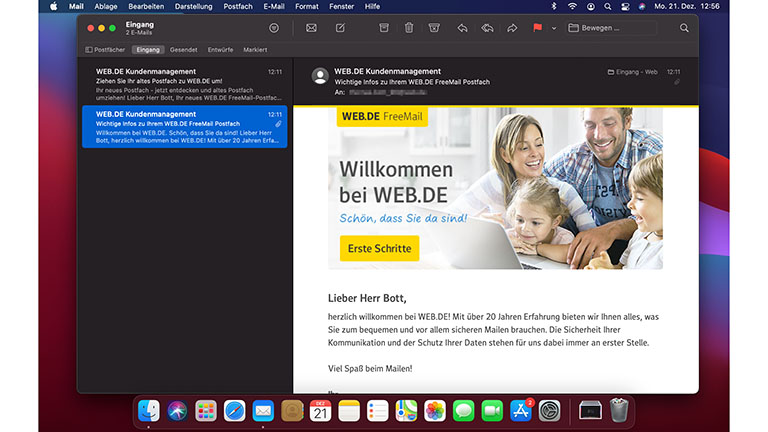Screen dimensions: 768x432
Task: Click the yellow Erste Schritte button
Action: pos(379,248)
